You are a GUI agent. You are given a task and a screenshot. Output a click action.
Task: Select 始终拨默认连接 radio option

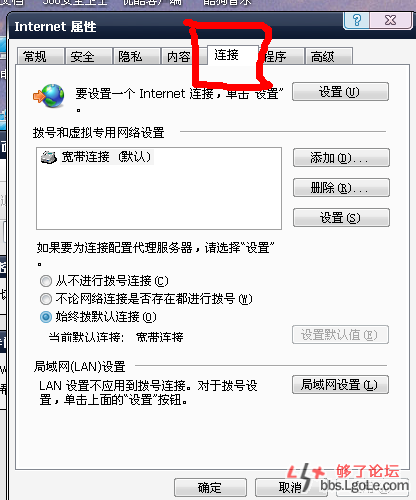(46, 317)
